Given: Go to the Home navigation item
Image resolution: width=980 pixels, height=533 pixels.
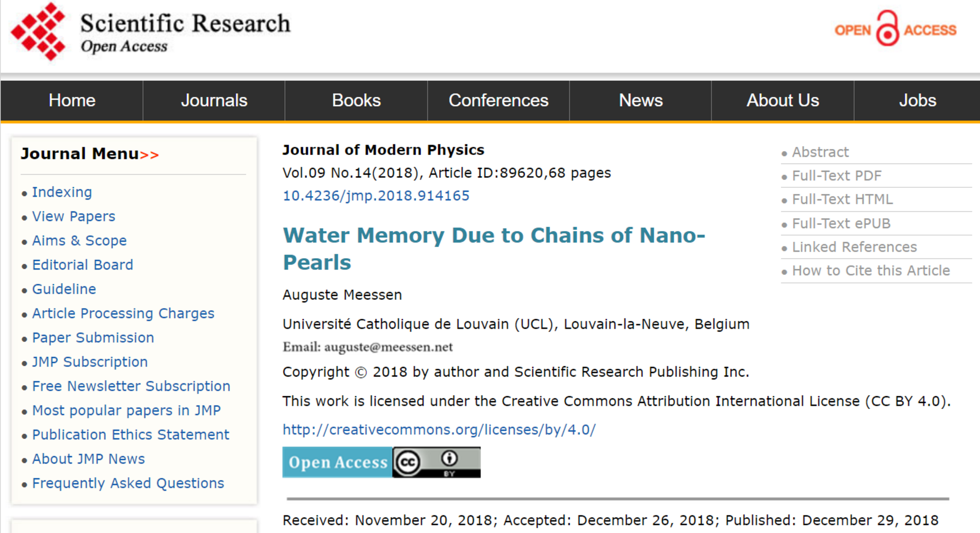Looking at the screenshot, I should tap(72, 100).
